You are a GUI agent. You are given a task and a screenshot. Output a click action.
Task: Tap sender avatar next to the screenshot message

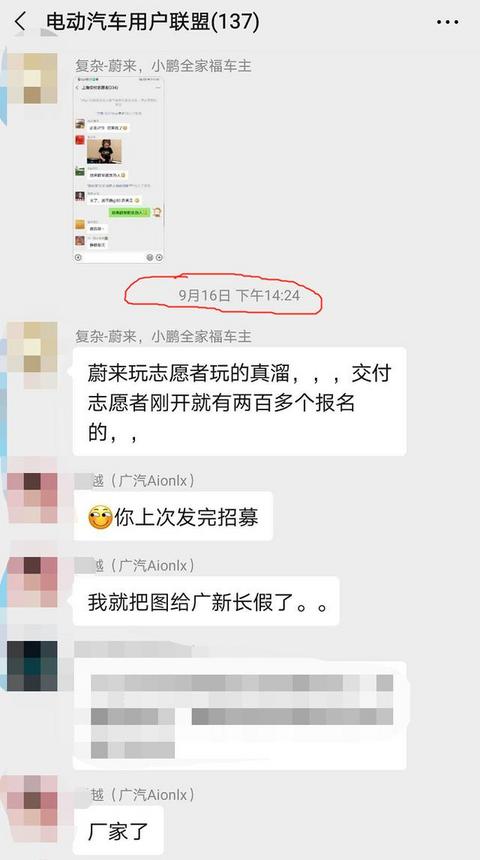click(32, 78)
